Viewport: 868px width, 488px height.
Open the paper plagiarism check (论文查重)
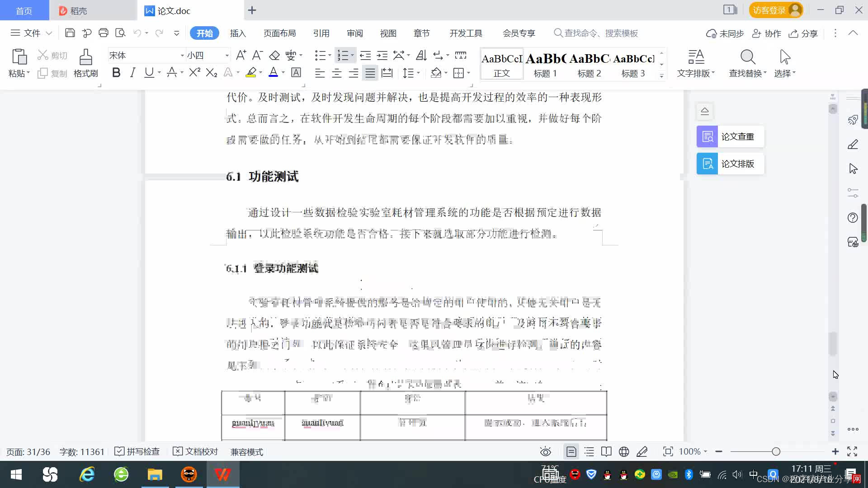click(730, 136)
